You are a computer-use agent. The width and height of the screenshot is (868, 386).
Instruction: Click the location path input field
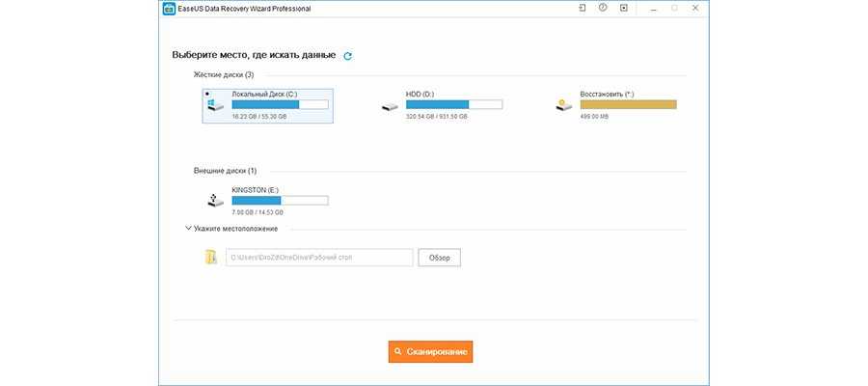tap(319, 258)
